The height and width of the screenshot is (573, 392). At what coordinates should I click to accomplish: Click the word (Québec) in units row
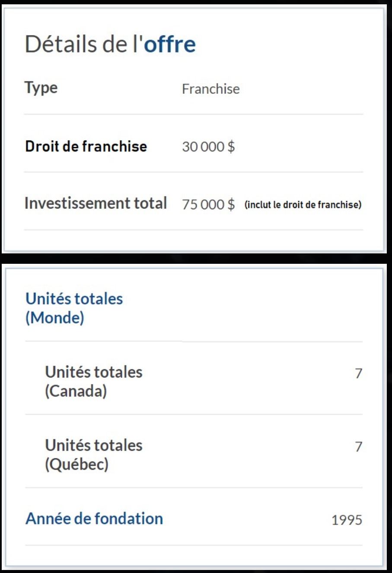point(77,464)
